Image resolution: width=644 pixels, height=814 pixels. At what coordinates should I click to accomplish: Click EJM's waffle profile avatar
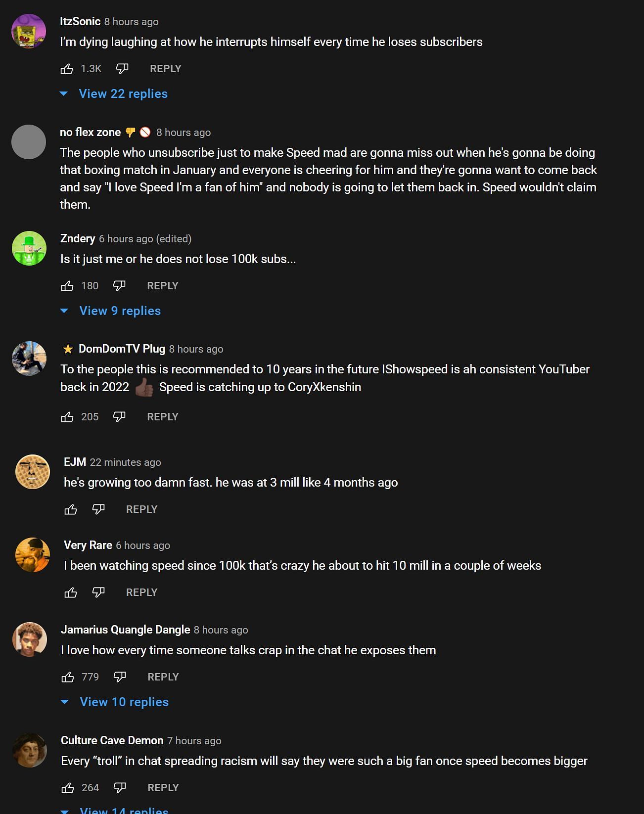pos(33,472)
